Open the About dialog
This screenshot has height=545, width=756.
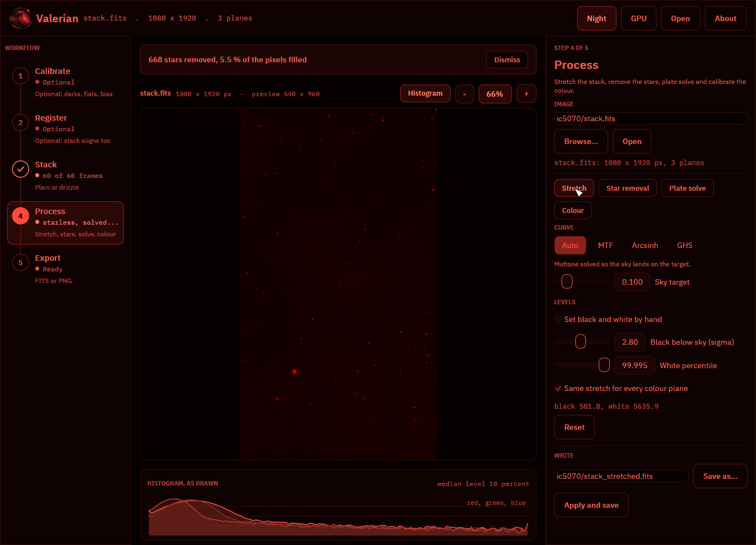coord(725,18)
